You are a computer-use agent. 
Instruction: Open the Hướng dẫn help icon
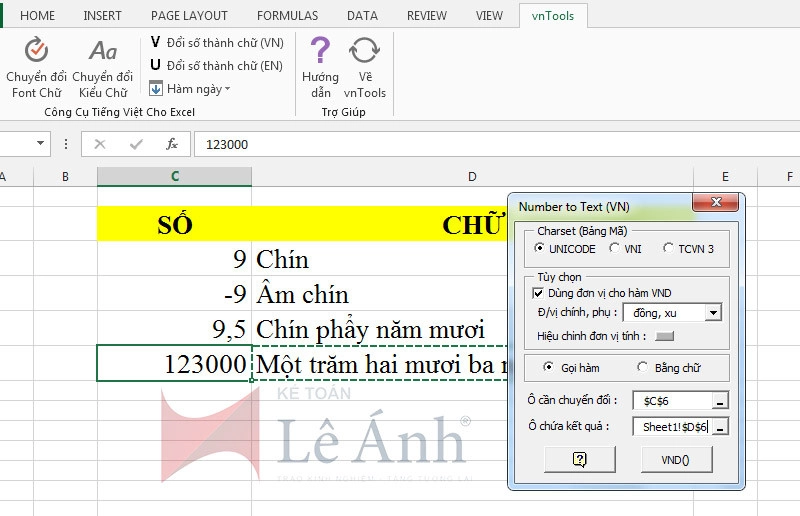tap(320, 52)
